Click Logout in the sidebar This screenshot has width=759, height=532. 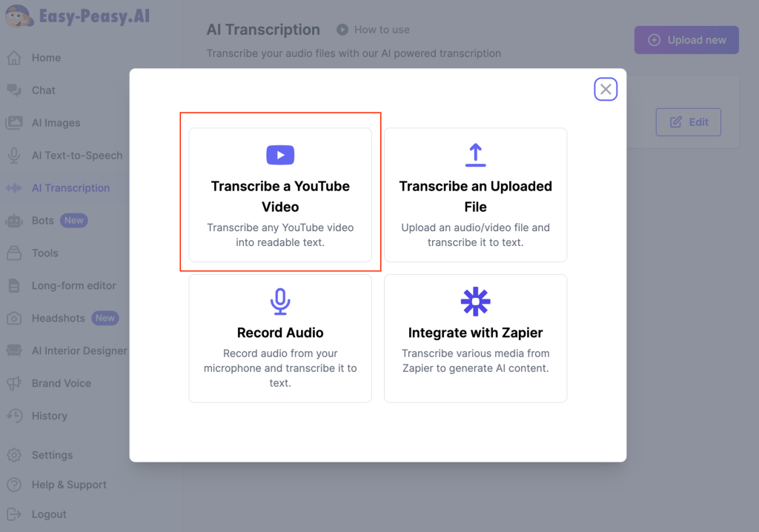pos(49,514)
